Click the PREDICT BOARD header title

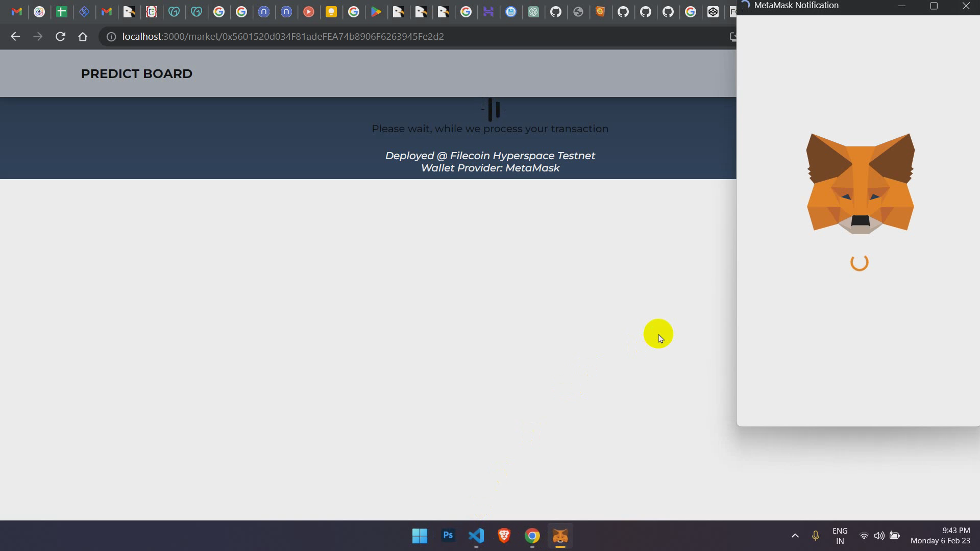137,73
